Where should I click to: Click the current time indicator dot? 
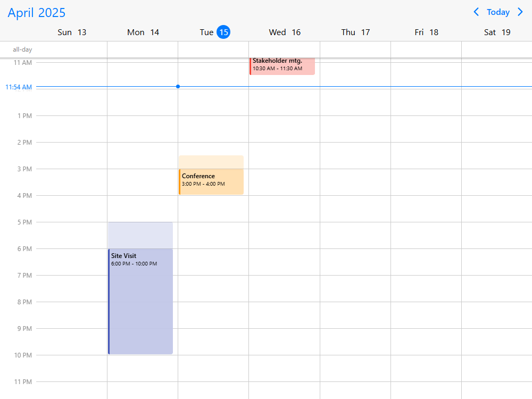coord(178,87)
